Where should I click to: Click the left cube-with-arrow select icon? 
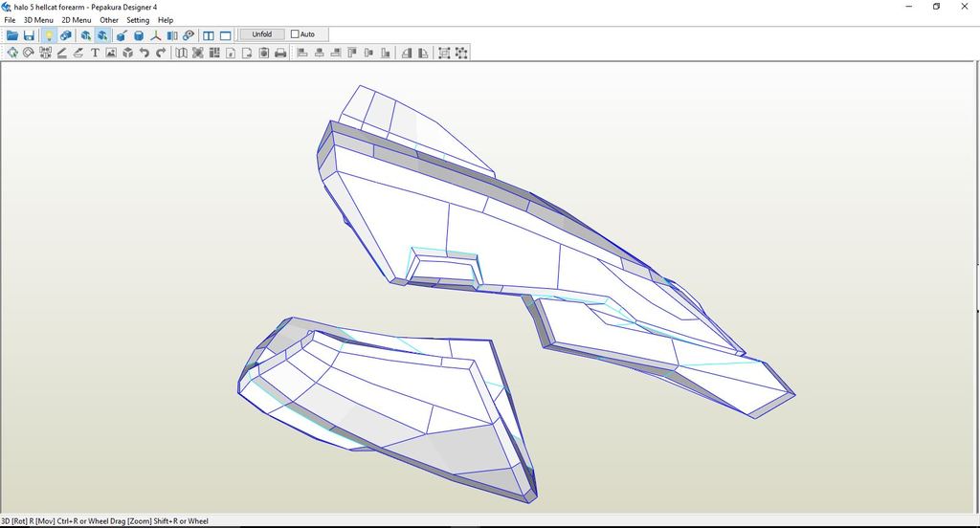point(85,35)
